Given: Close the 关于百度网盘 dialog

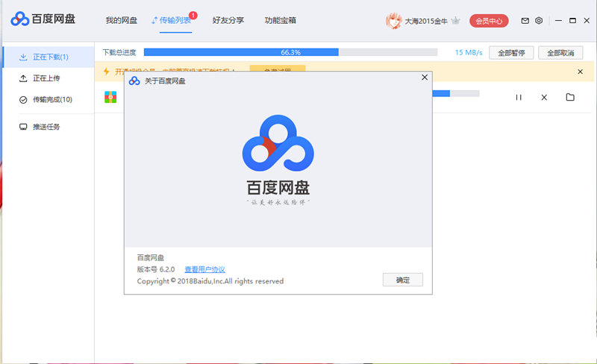Looking at the screenshot, I should pos(425,78).
